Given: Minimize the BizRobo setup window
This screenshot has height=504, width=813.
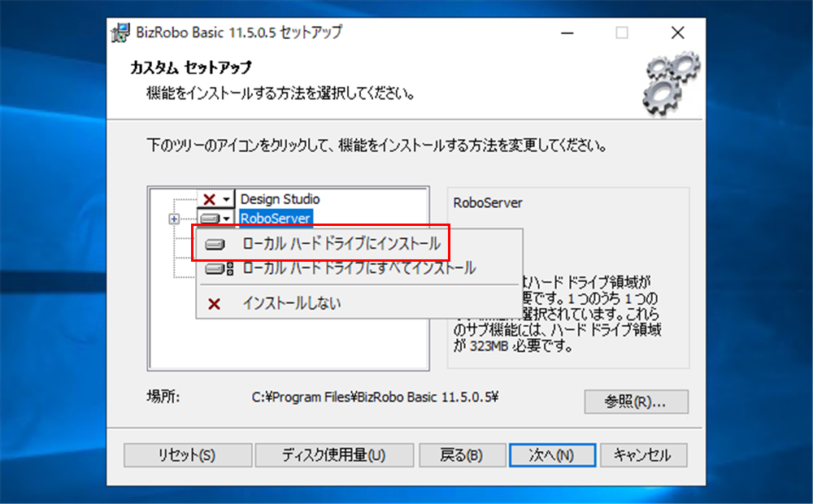Looking at the screenshot, I should 567,33.
